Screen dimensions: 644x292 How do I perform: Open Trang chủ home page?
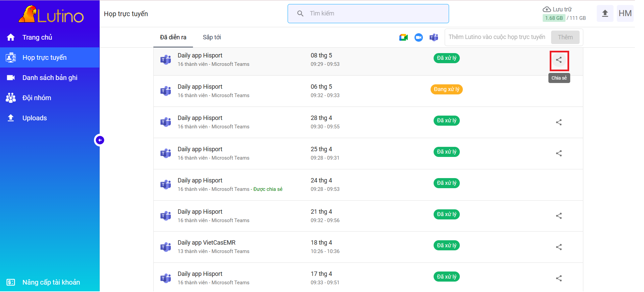tap(50, 37)
